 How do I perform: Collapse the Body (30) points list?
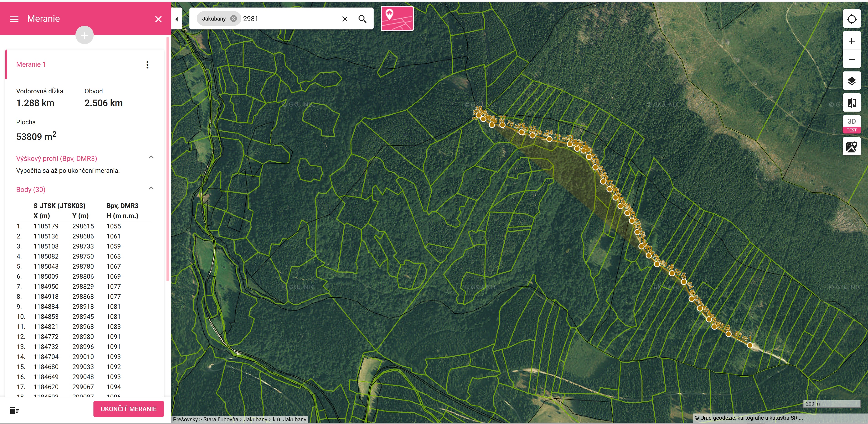(151, 188)
